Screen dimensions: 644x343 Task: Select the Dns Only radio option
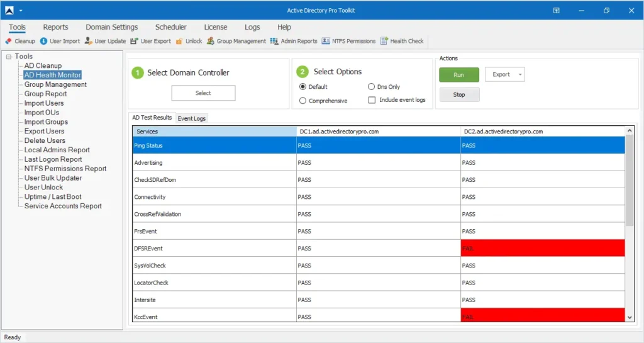371,87
